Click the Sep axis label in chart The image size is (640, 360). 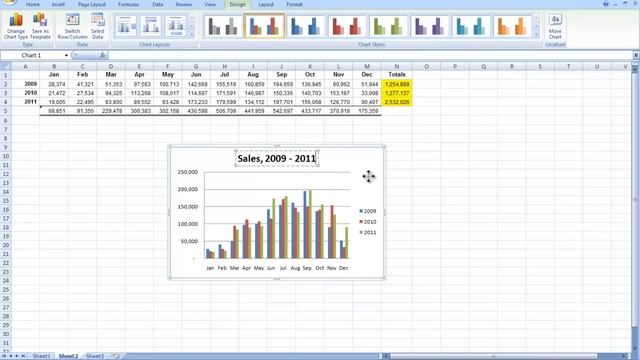[307, 268]
